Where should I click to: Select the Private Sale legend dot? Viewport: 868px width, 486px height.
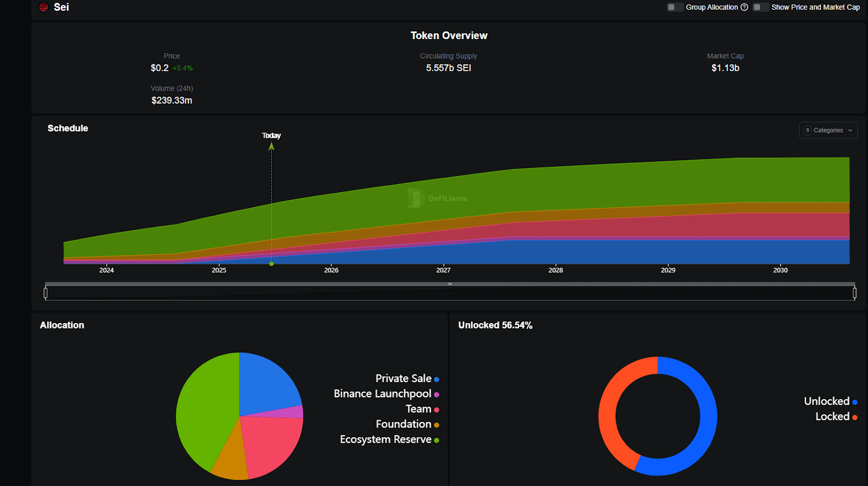coord(436,379)
